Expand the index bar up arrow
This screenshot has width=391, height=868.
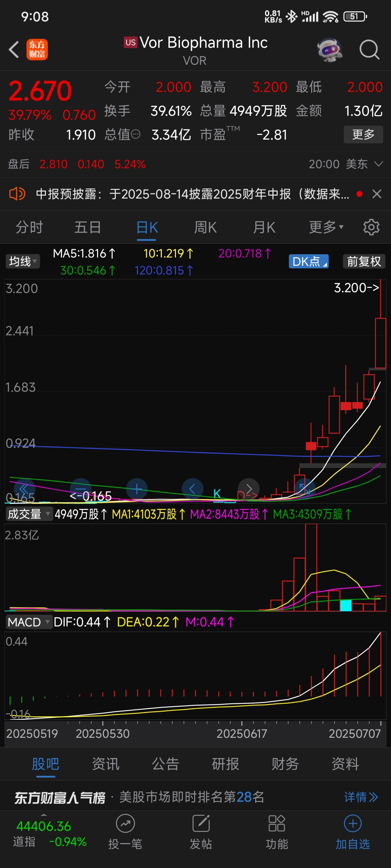coord(44,815)
